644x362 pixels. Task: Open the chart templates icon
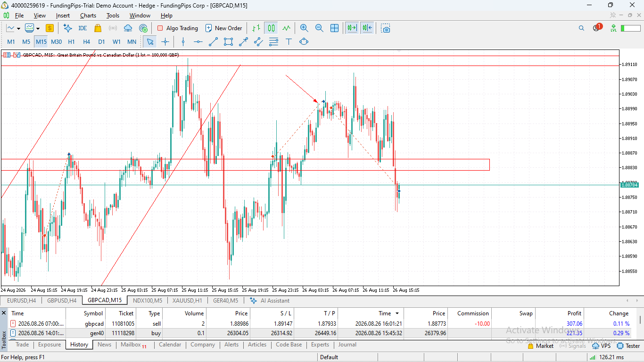[x=29, y=28]
